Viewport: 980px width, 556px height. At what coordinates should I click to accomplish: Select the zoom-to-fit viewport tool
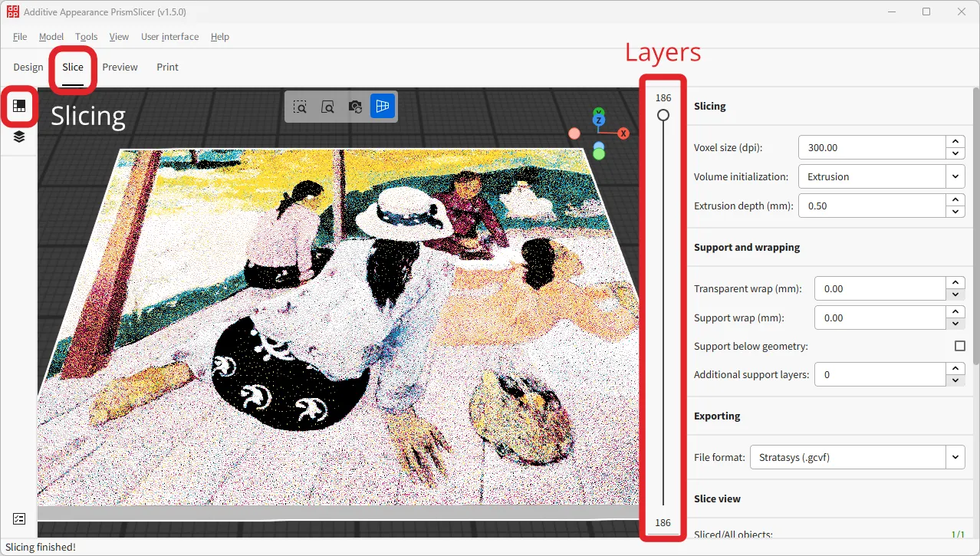coord(327,107)
